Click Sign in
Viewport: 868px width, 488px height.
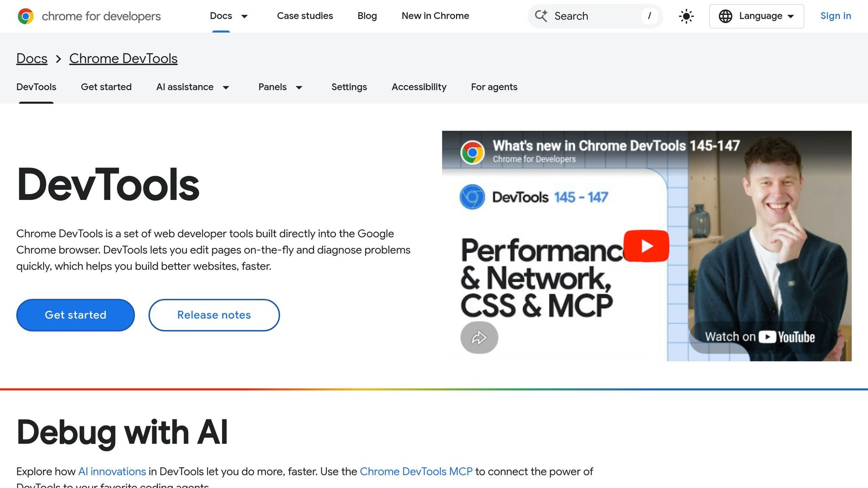click(835, 16)
